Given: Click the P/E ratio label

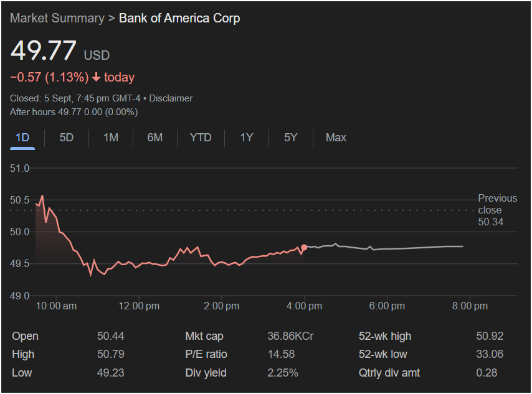Looking at the screenshot, I should coord(206,354).
